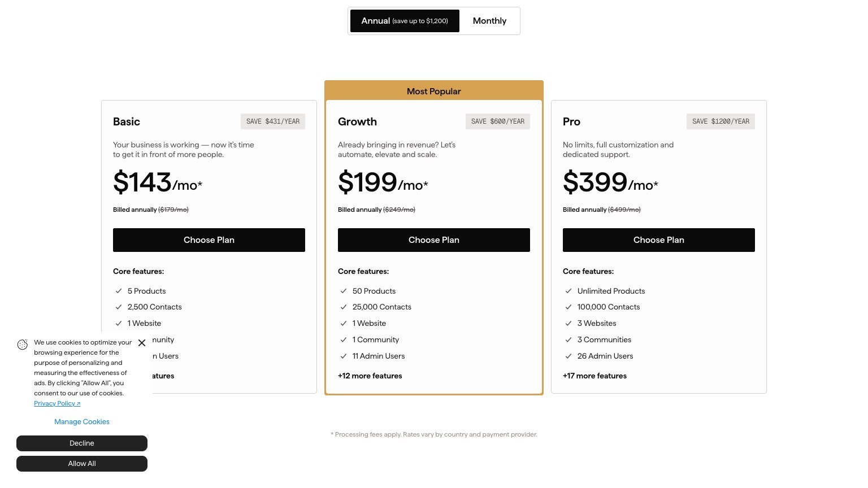The width and height of the screenshot is (868, 488).
Task: Choose Plan for the Growth tier
Action: (x=434, y=240)
